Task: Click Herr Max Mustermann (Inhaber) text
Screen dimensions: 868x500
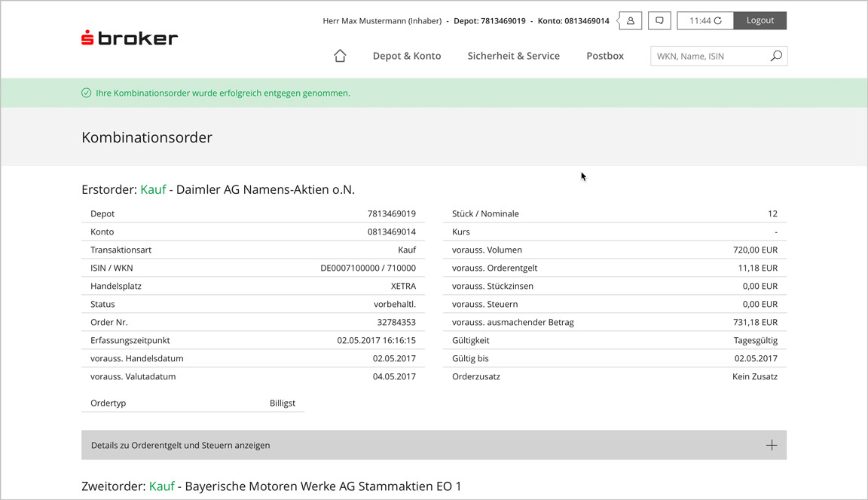Action: coord(382,21)
